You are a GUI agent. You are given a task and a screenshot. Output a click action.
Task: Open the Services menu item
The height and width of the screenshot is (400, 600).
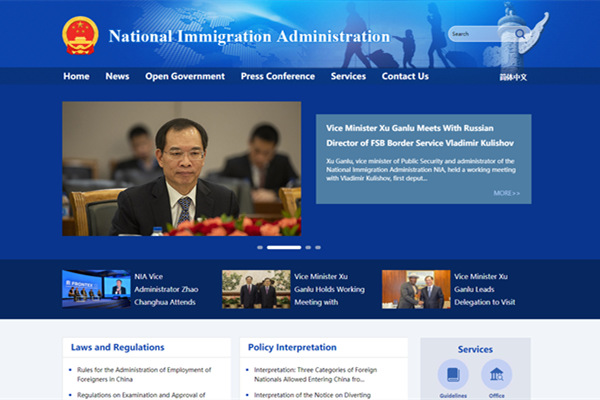(348, 76)
